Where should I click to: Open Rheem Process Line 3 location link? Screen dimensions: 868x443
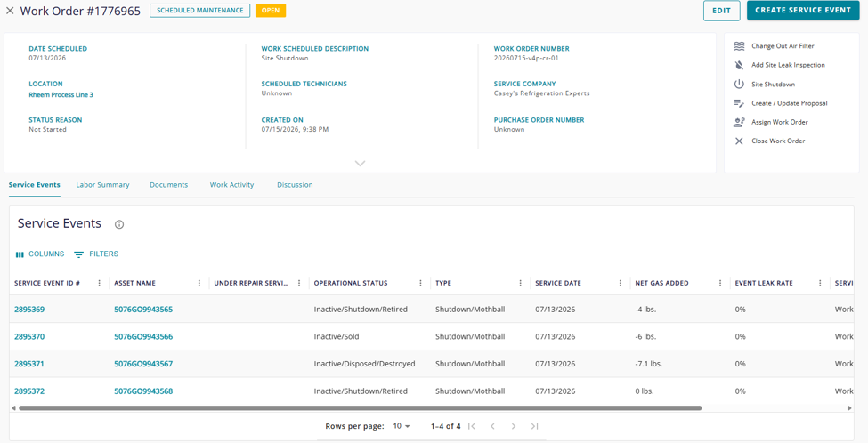61,95
